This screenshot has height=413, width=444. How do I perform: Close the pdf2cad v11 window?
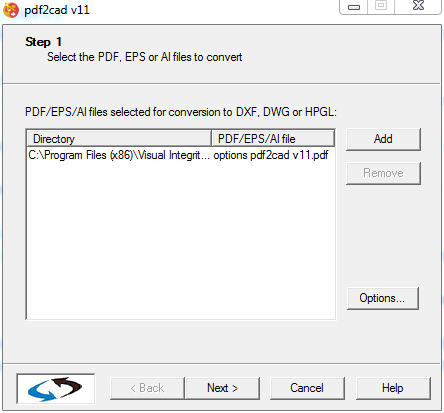tap(418, 6)
